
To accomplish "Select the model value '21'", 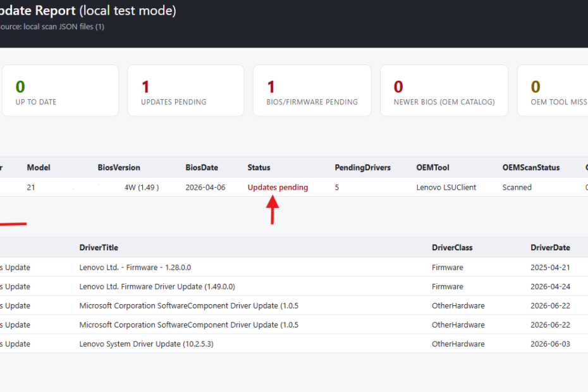I will pos(31,187).
